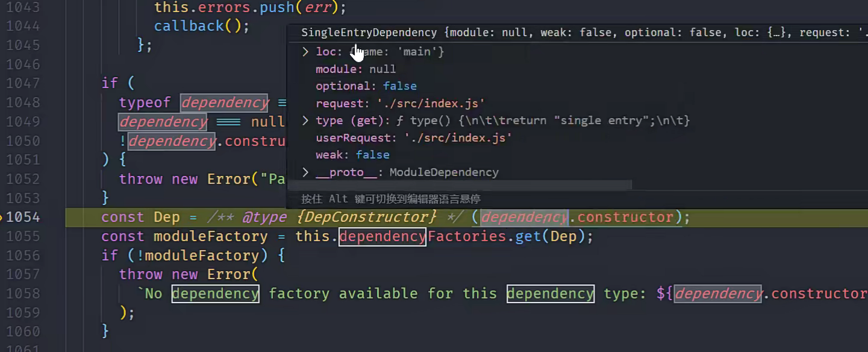Click line number 1055 in gutter
Viewport: 868px width, 352px height.
[23, 236]
